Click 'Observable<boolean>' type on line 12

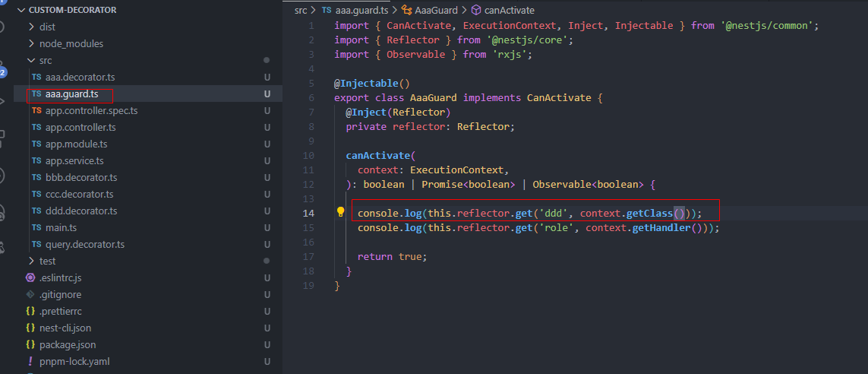(588, 185)
